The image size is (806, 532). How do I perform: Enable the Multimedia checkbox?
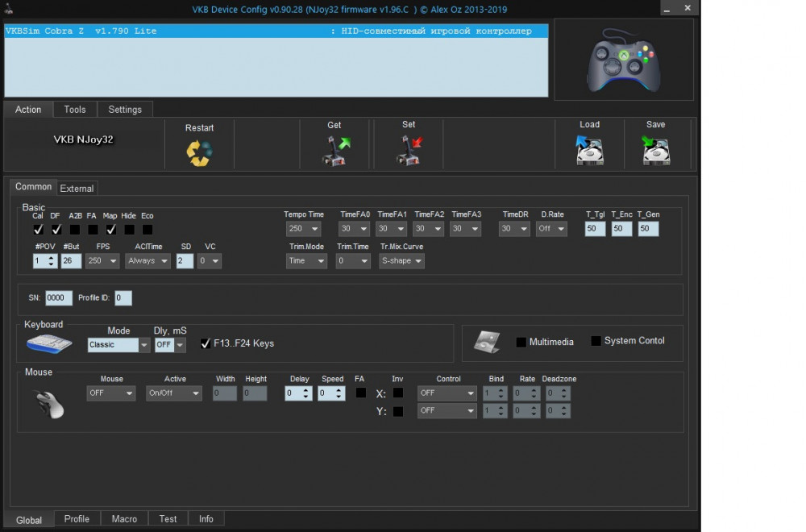(x=521, y=343)
